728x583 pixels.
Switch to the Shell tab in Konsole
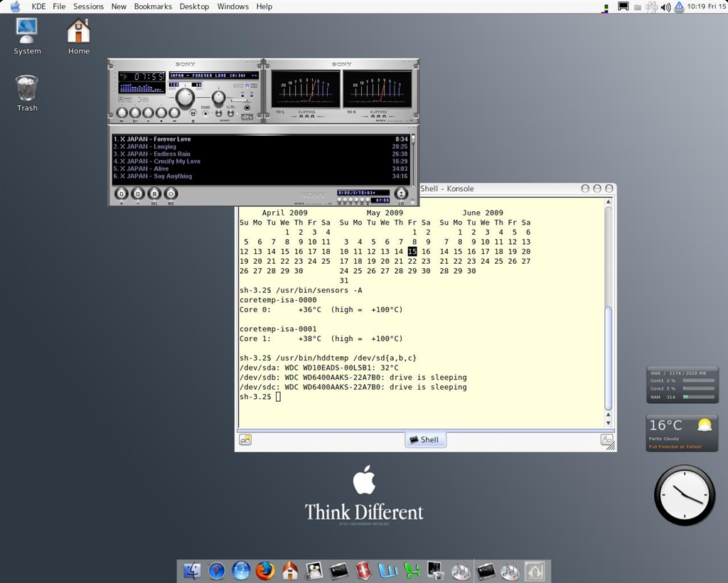coord(424,439)
